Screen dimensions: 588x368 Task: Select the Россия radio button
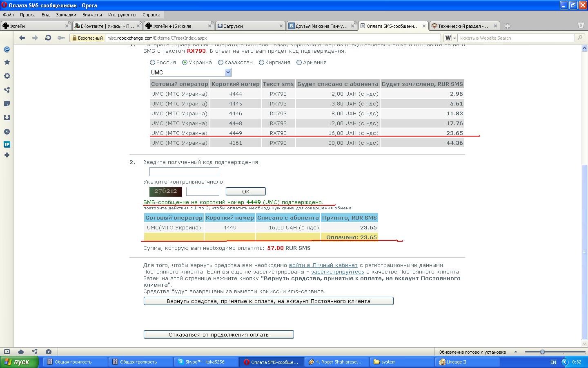coord(153,63)
